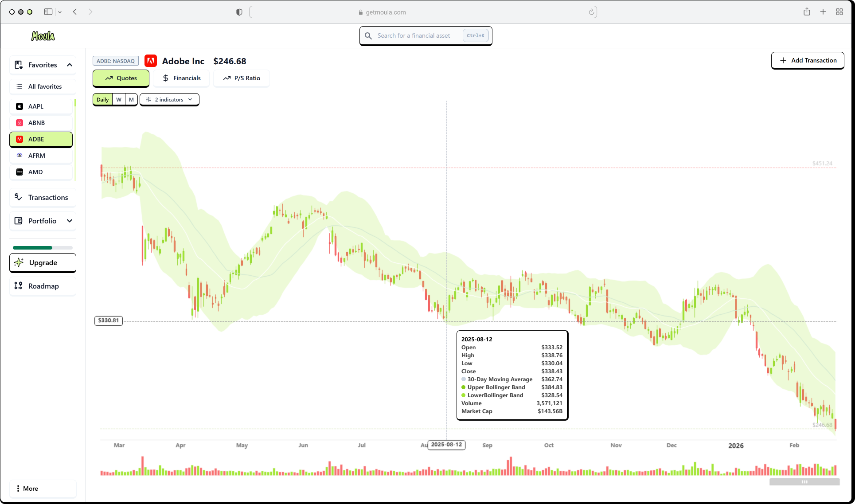This screenshot has height=504, width=855.
Task: Click the Portfolio wallet icon
Action: coord(19,221)
